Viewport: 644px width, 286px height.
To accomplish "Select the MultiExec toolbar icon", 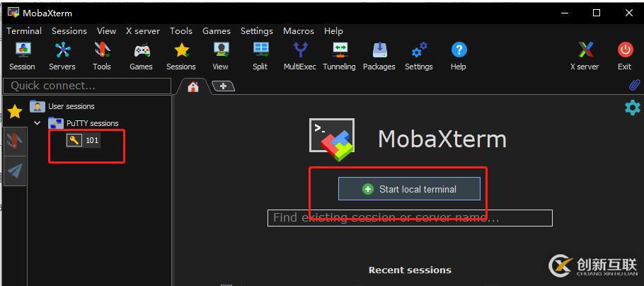I will click(x=300, y=50).
